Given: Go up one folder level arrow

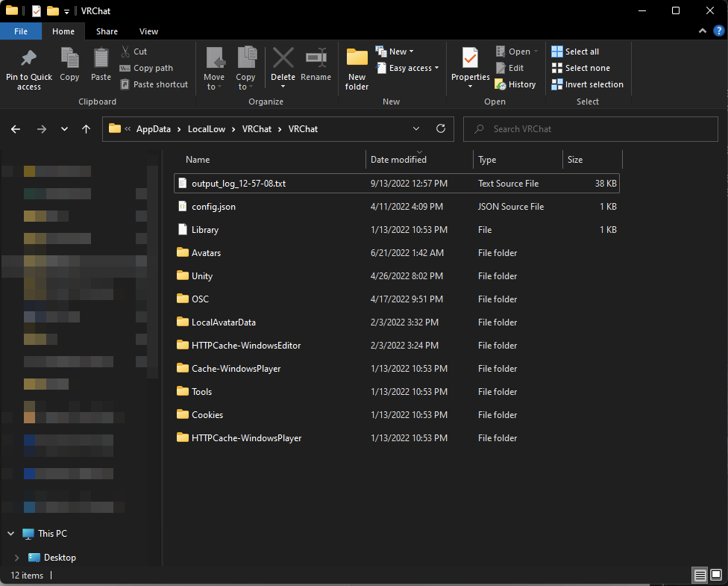Looking at the screenshot, I should click(86, 129).
